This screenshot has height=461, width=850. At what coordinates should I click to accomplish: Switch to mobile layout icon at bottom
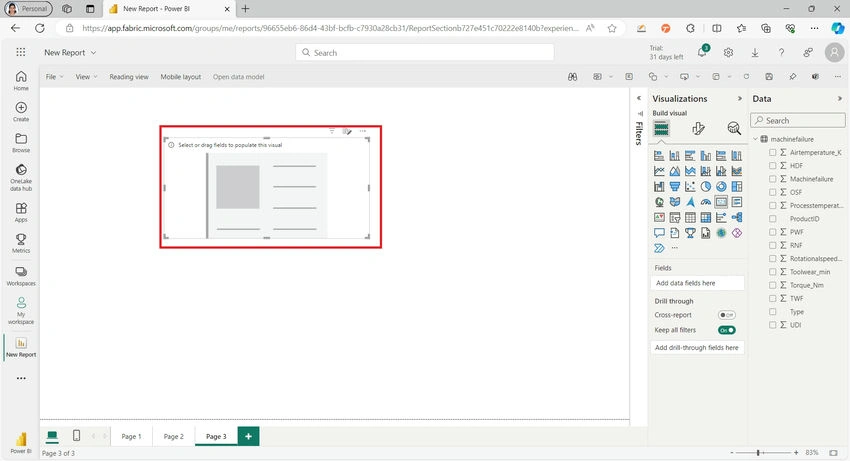tap(76, 436)
